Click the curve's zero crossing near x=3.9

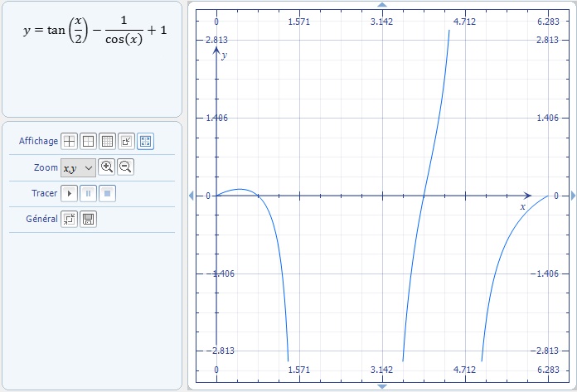[x=424, y=196]
